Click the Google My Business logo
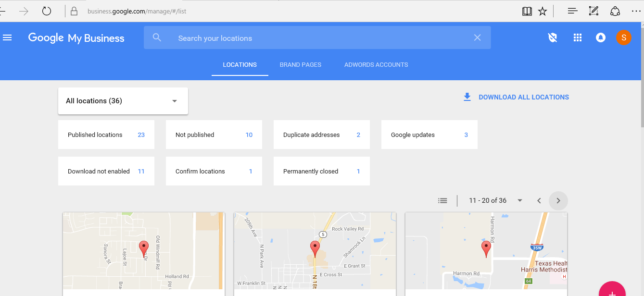This screenshot has width=644, height=296. pyautogui.click(x=76, y=38)
